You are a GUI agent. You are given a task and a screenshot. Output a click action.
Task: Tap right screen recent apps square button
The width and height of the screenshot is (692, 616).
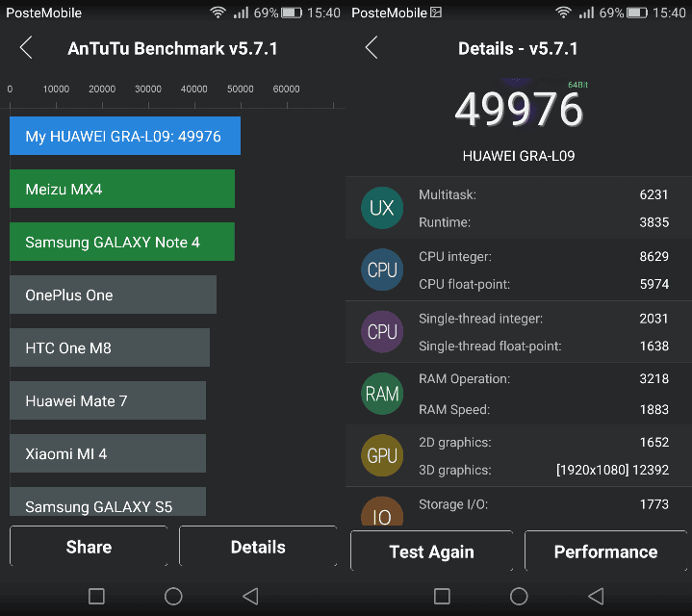[x=442, y=596]
